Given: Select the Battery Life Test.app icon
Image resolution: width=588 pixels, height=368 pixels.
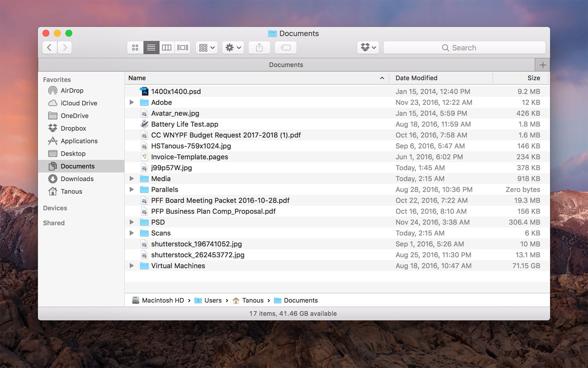Looking at the screenshot, I should click(x=144, y=124).
